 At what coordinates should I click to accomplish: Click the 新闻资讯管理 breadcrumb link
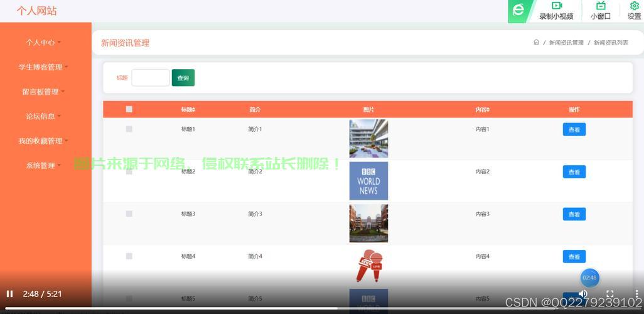566,43
